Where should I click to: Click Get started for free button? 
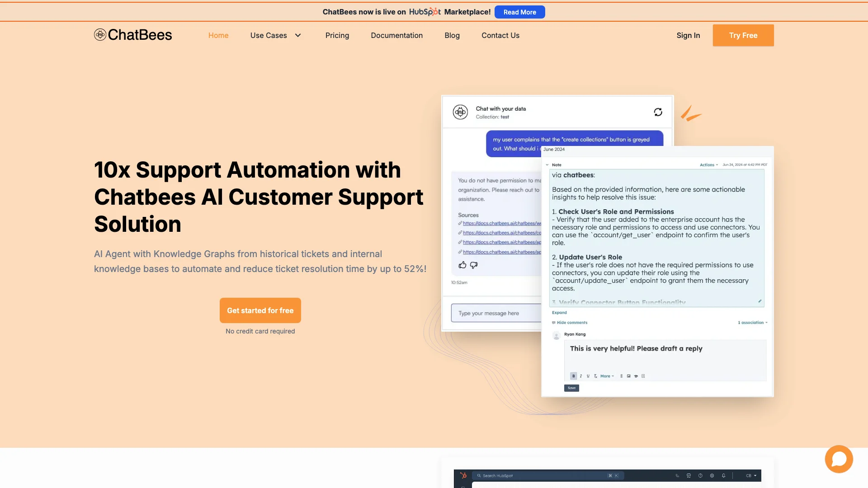coord(260,310)
